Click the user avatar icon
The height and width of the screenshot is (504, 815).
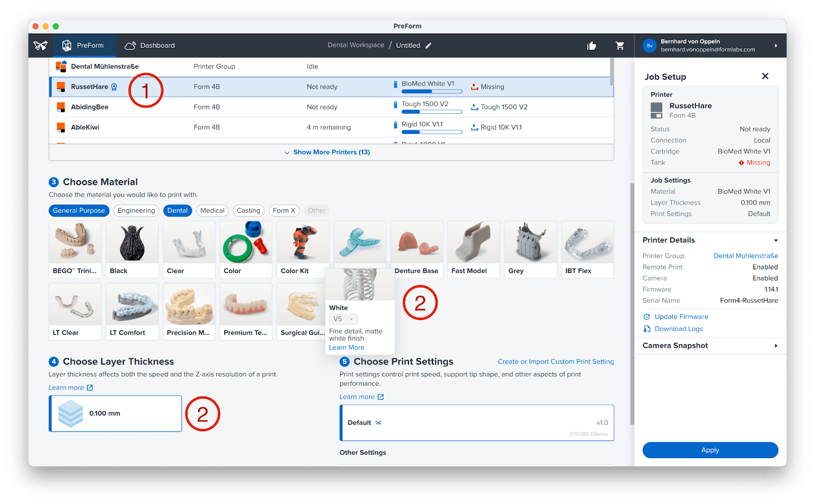point(649,46)
